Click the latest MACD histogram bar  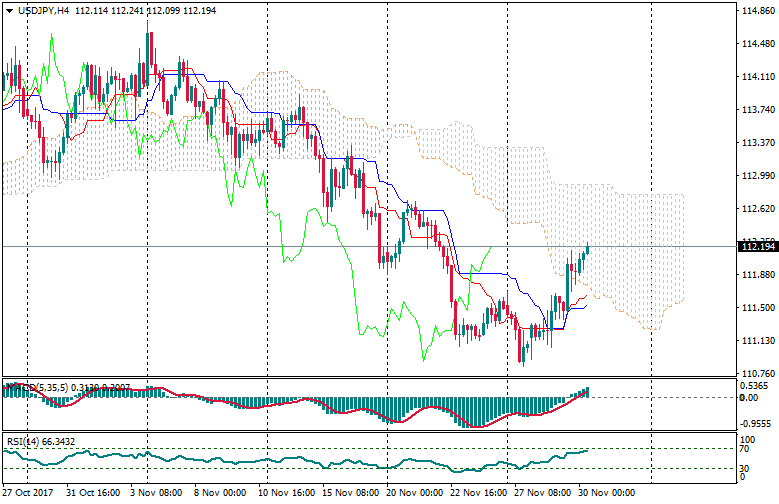click(x=587, y=392)
